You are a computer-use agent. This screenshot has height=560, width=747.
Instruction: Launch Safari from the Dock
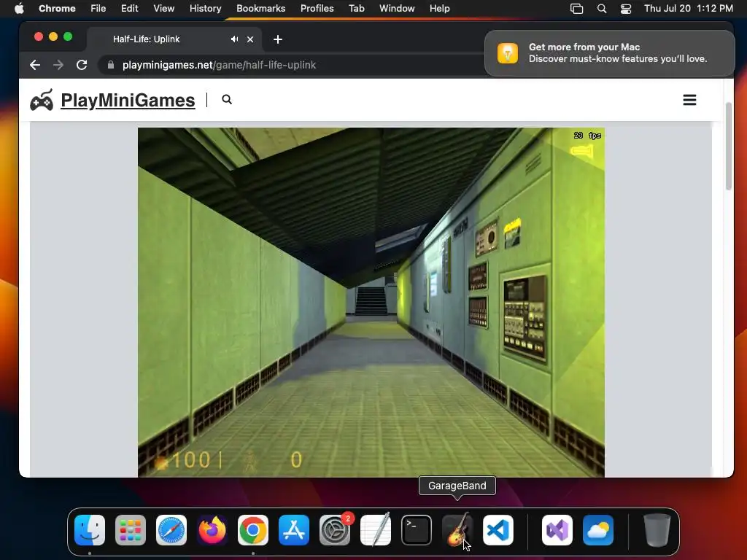171,530
